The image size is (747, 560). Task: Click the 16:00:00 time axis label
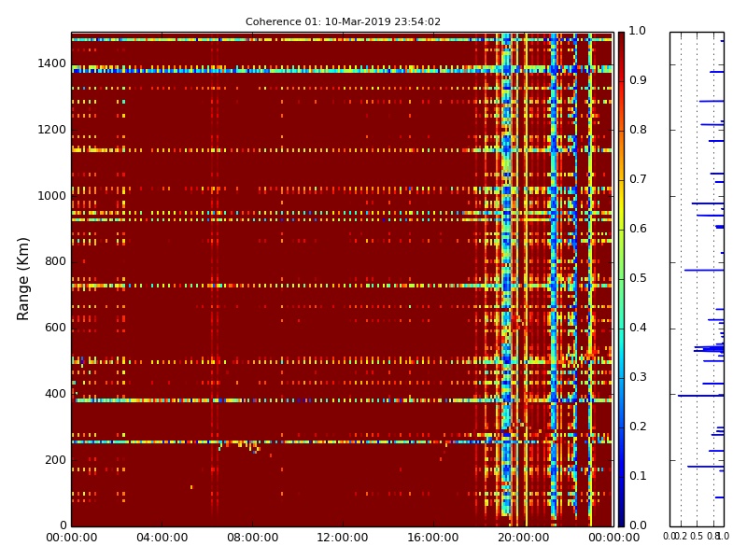pos(433,538)
